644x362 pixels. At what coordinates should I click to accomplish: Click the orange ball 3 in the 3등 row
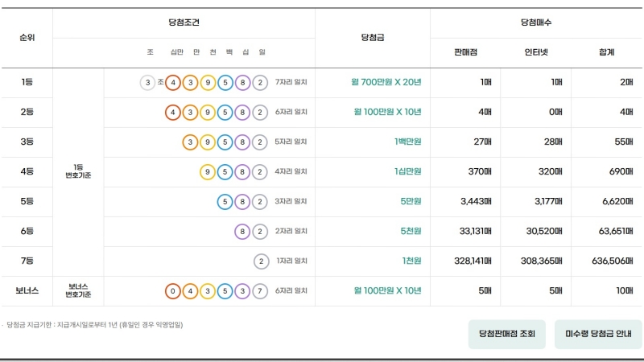point(190,142)
